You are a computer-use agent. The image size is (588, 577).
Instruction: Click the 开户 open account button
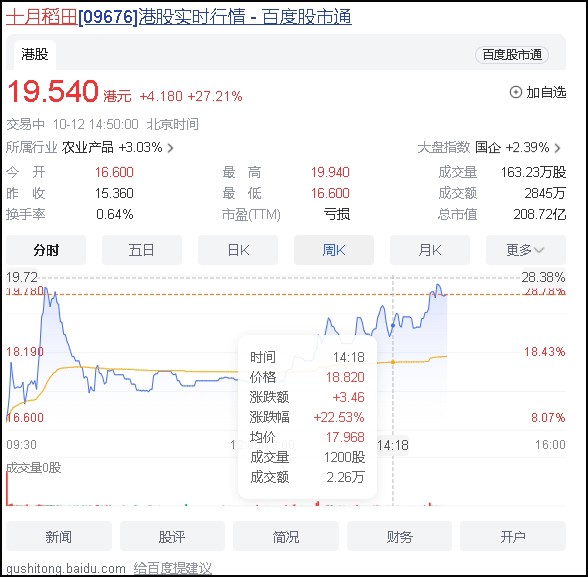513,537
